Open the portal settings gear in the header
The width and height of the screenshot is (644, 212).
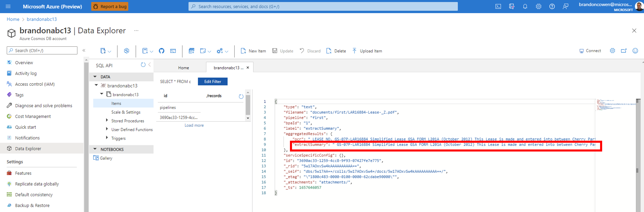tap(538, 6)
